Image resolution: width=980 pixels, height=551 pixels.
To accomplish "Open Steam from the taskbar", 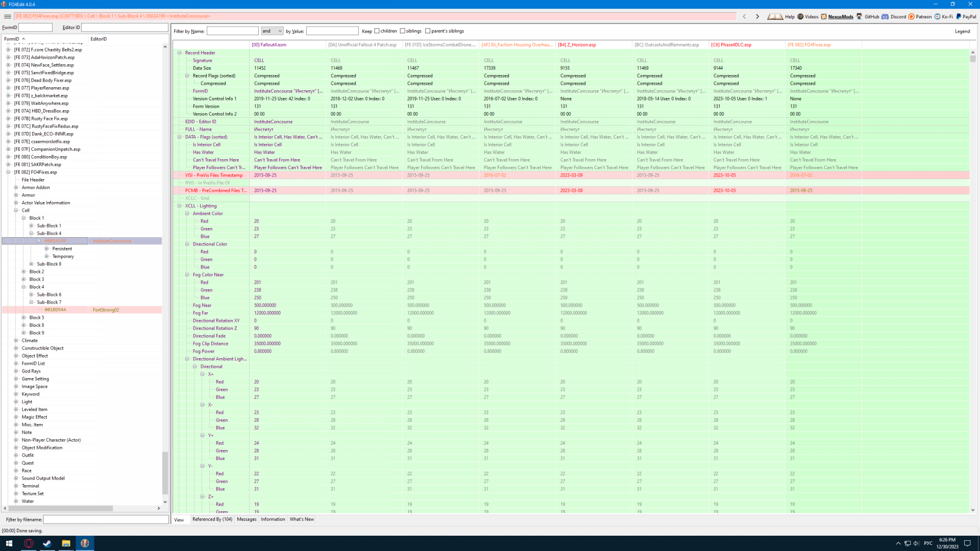I will pos(47,543).
